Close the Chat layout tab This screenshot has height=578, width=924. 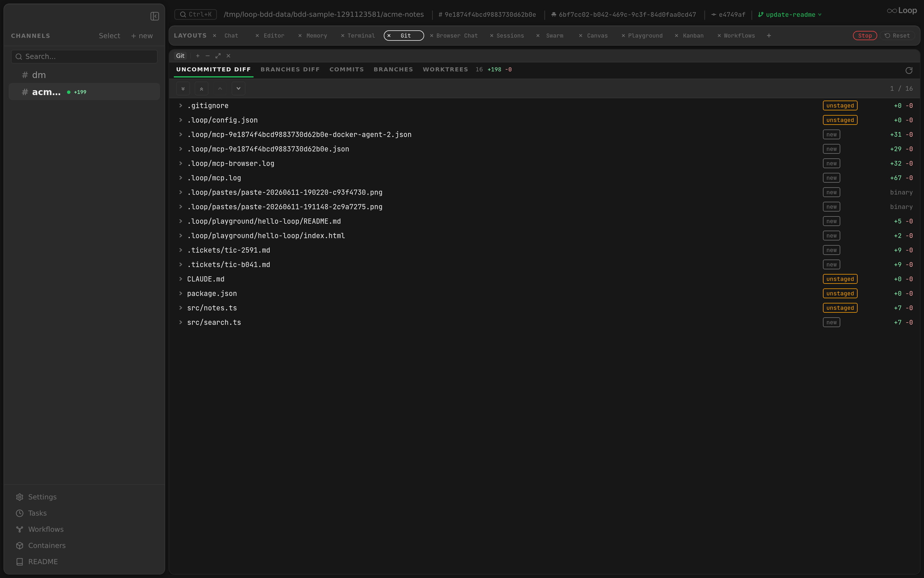215,36
